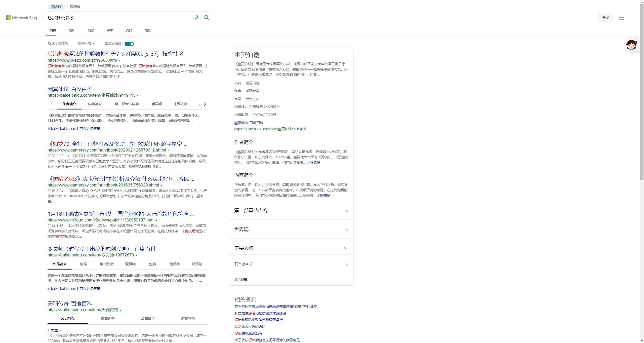This screenshot has width=644, height=343.
Task: Open dropdown arrow beside 天羽传奇 baike URL
Action: click(120, 310)
